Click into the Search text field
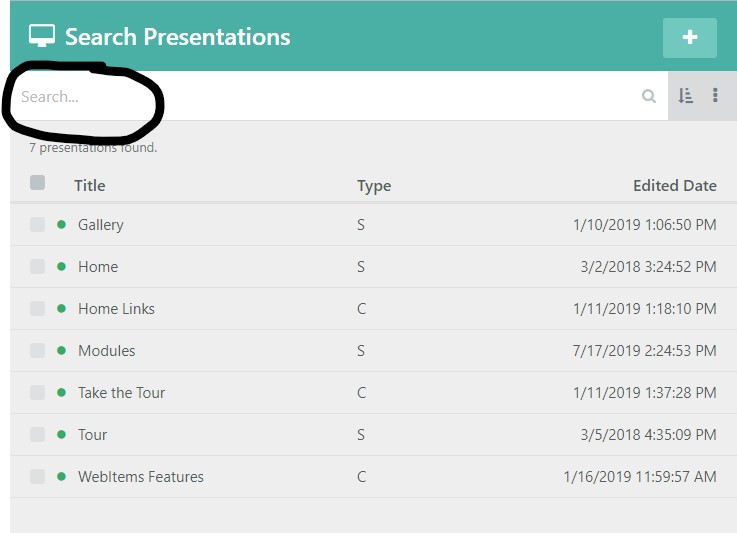The height and width of the screenshot is (533, 737). 300,97
